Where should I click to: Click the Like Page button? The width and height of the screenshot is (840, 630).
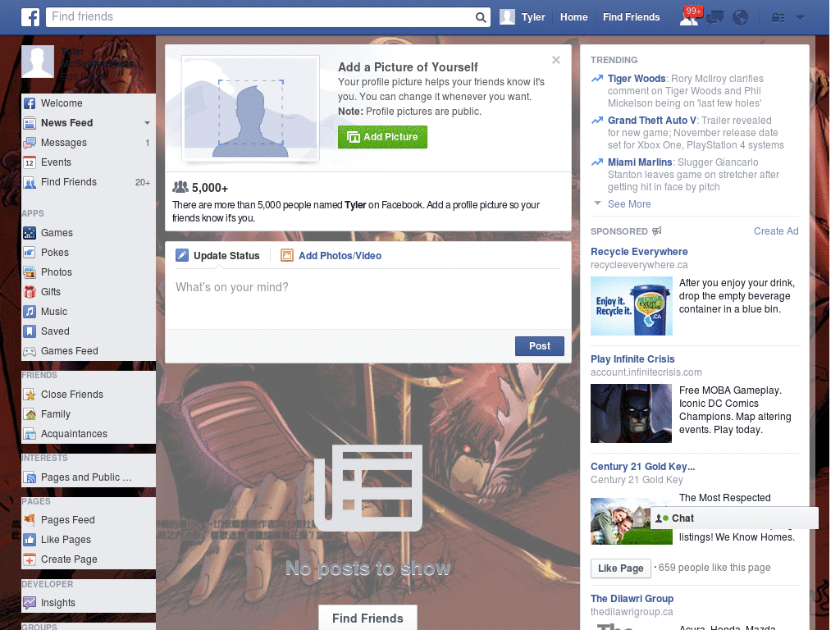click(620, 568)
